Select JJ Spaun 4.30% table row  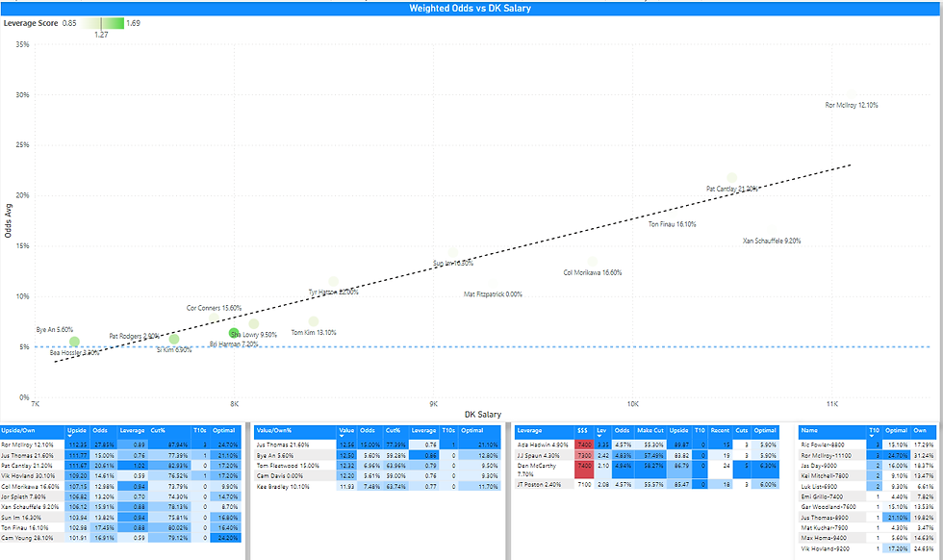coord(647,455)
